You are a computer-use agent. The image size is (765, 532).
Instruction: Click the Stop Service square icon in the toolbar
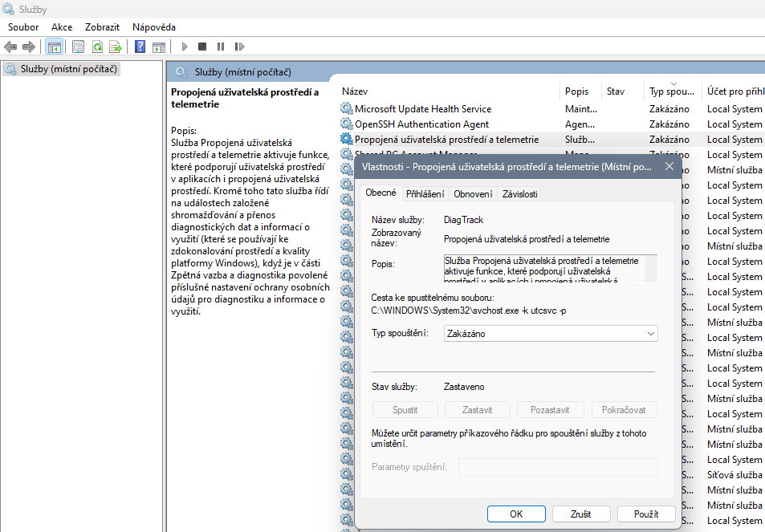tap(202, 47)
